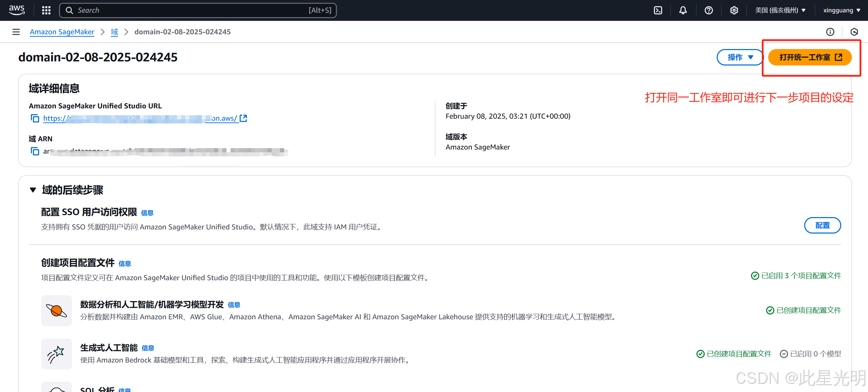Go to Amazon SageMaker breadcrumb
868x392 pixels.
(62, 32)
